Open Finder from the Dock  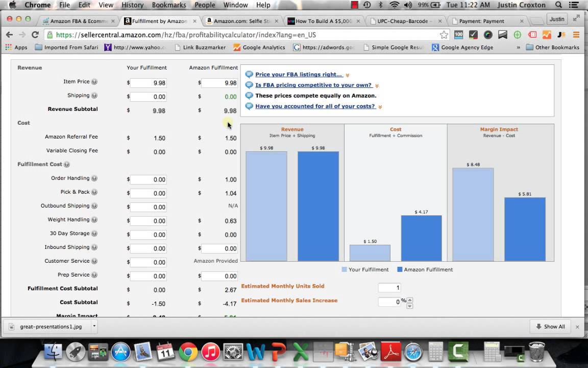click(x=53, y=352)
